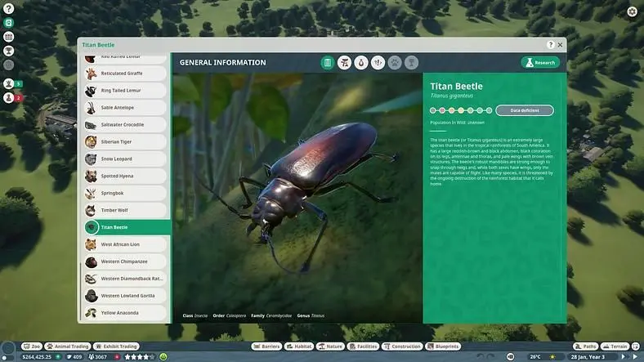Open the greyed trophy tab icon

click(411, 63)
